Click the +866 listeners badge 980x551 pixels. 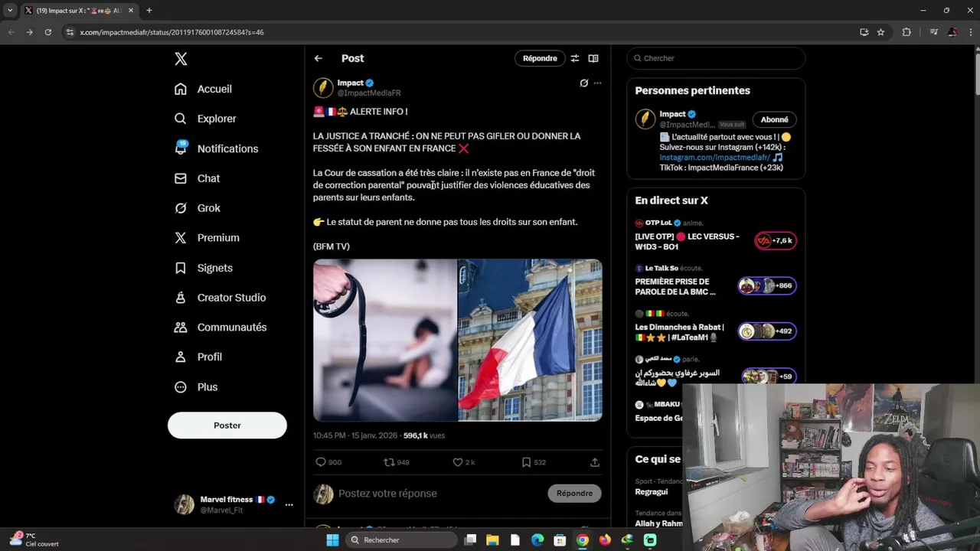coord(767,285)
